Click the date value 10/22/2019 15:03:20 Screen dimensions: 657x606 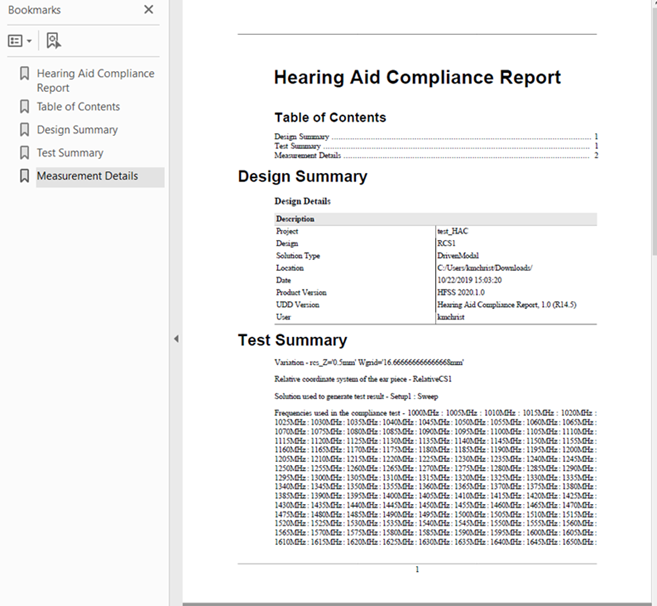(x=469, y=280)
